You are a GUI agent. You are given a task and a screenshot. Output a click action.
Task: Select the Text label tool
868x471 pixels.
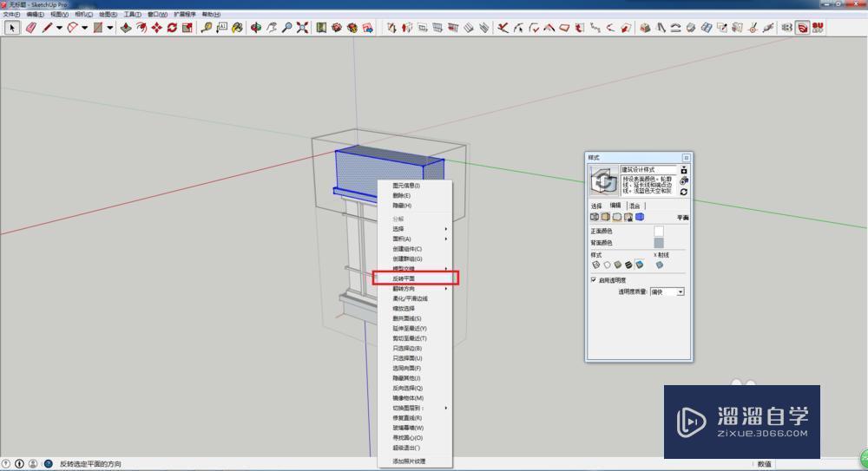tap(222, 27)
